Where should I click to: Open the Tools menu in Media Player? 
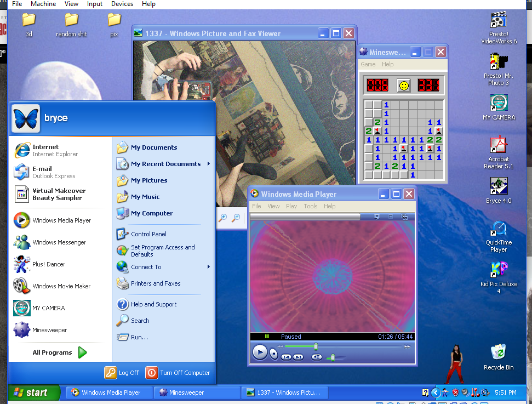[311, 206]
